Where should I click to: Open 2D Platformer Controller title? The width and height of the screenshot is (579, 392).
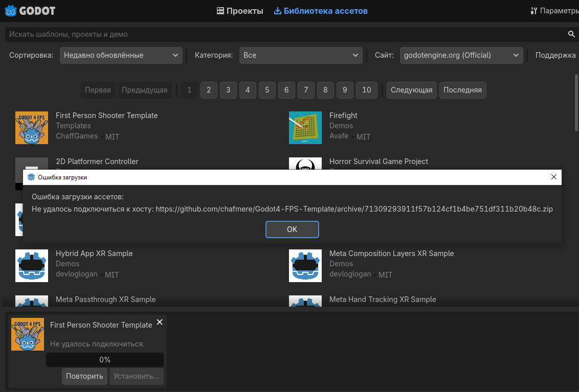point(97,162)
